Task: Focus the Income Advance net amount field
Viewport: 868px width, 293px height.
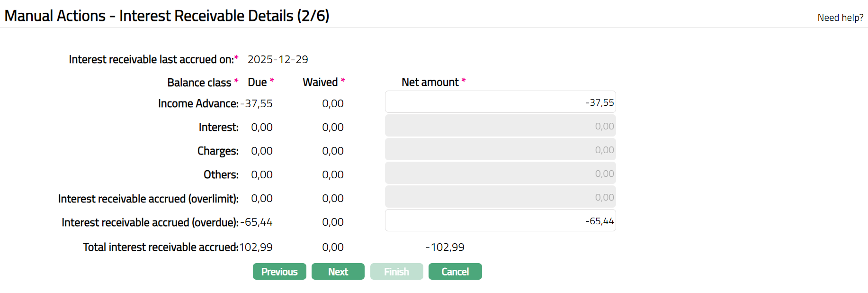Action: pos(500,102)
